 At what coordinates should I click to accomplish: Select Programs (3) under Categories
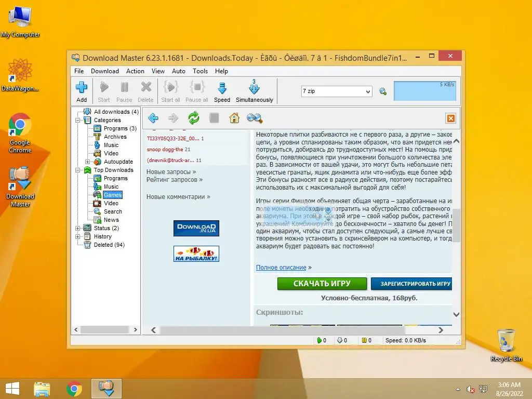click(120, 129)
